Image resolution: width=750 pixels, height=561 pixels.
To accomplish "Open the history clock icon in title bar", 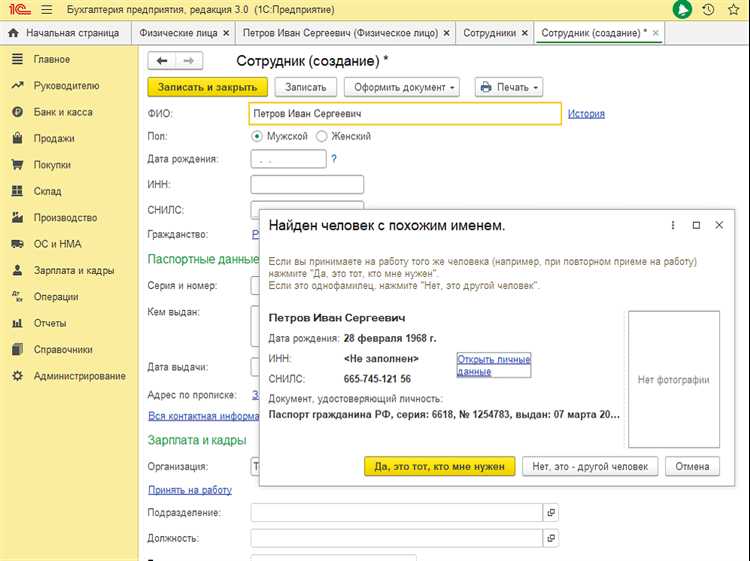I will coord(708,10).
